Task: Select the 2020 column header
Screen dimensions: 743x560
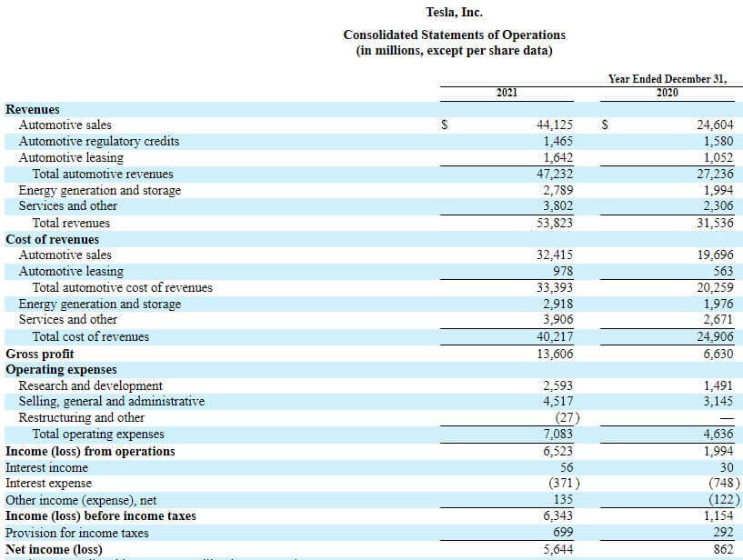Action: pos(666,92)
